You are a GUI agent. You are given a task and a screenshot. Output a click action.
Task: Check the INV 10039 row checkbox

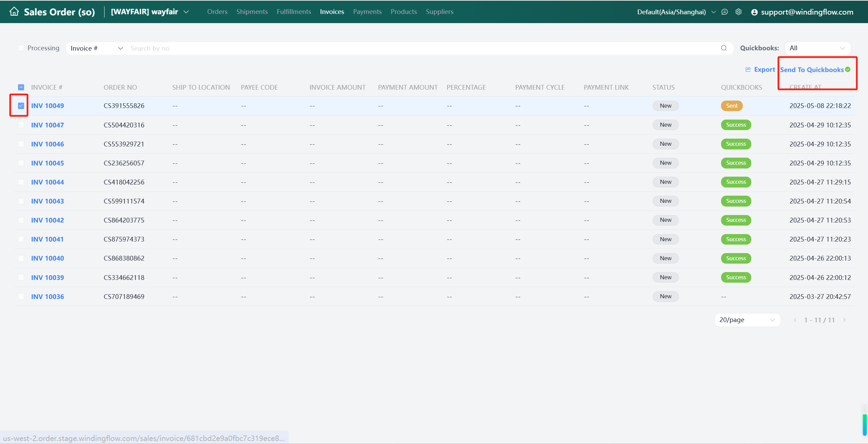pos(21,278)
